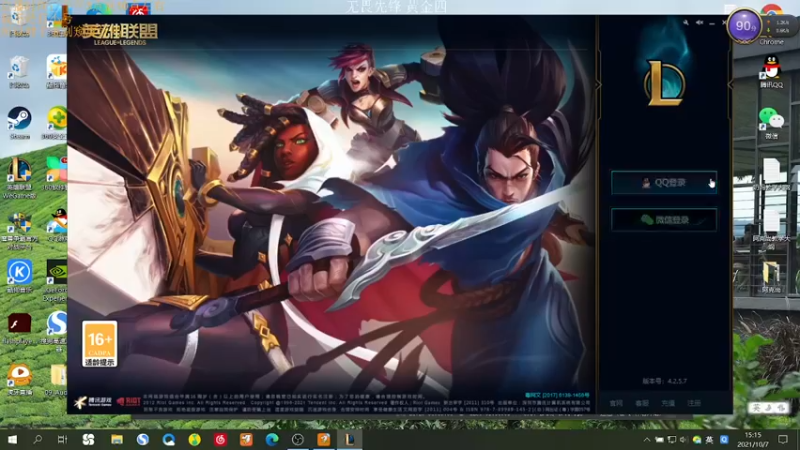Open the Windows Start menu
This screenshot has width=800, height=450.
pyautogui.click(x=12, y=439)
